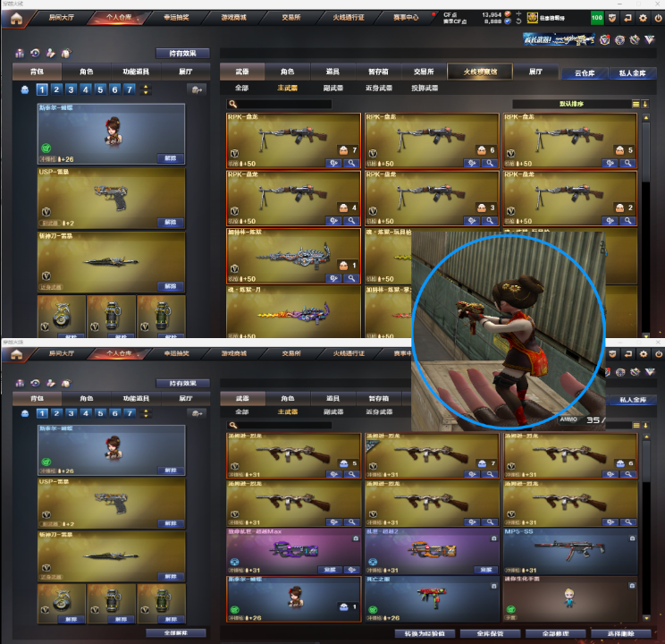Select the 魂·炼狱-刀 weapon card

(293, 312)
